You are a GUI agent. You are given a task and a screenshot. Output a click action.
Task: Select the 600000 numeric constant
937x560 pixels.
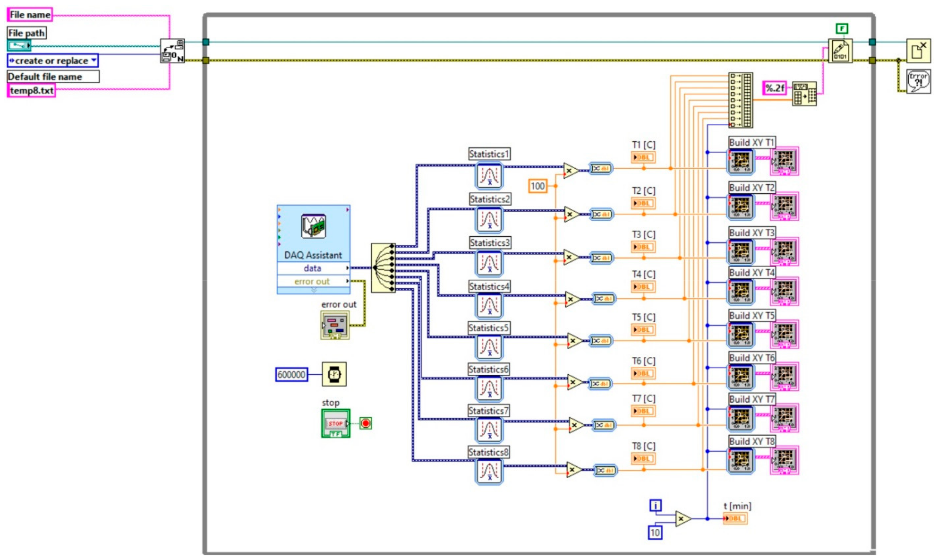292,375
